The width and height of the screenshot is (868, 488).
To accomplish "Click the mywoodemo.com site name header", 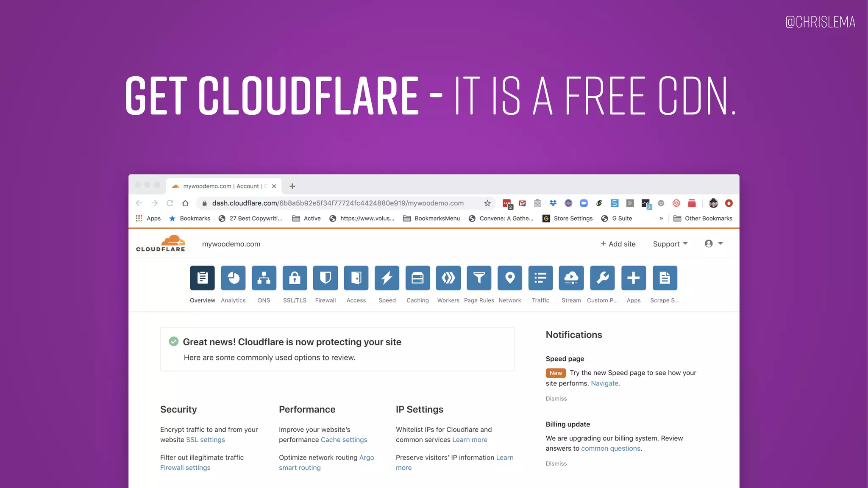I will coord(231,244).
